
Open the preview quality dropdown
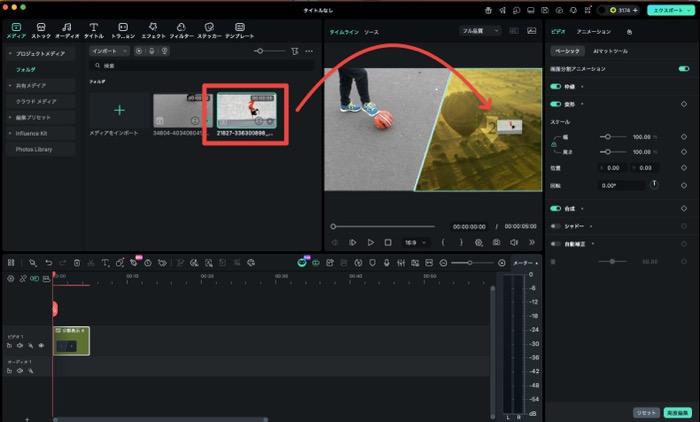[480, 31]
